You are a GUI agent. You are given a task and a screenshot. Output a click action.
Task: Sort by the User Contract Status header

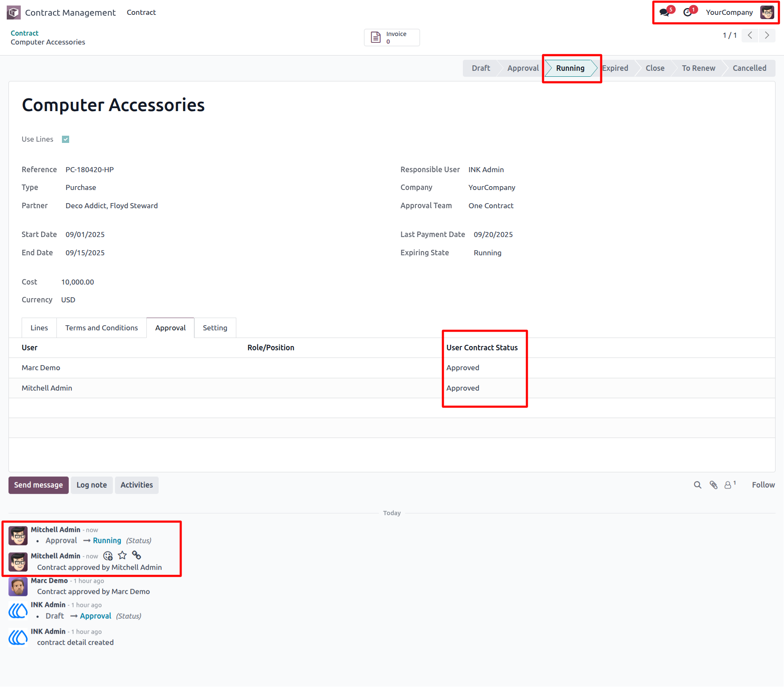point(482,348)
